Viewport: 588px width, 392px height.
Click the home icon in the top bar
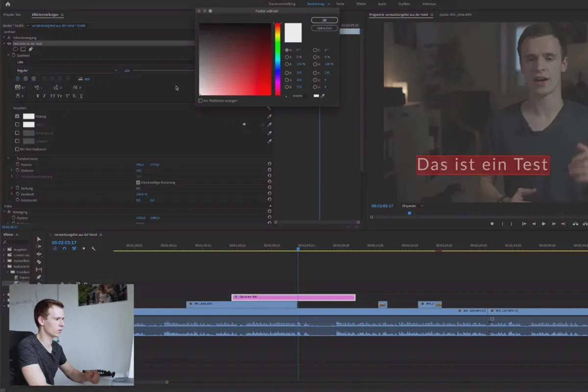[x=7, y=4]
